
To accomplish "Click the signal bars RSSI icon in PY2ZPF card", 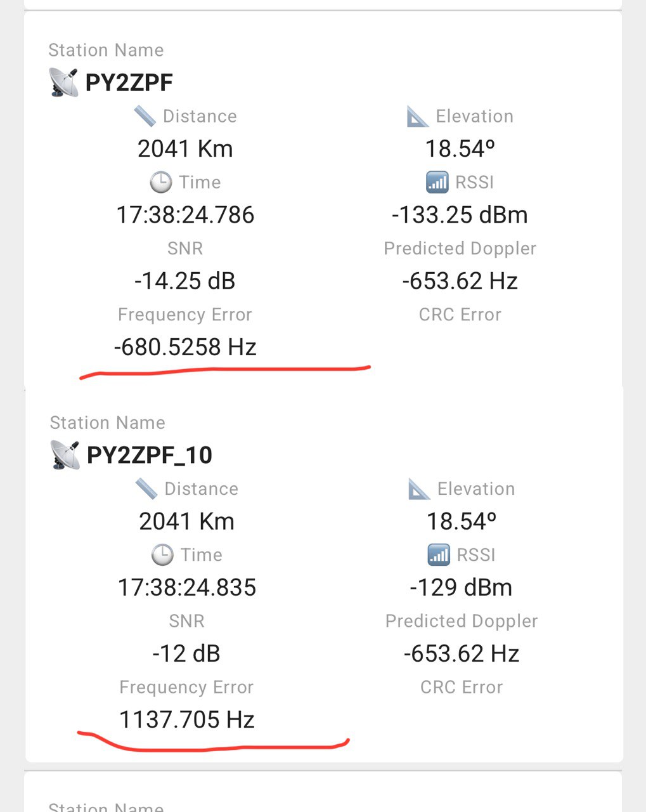I will click(x=437, y=183).
